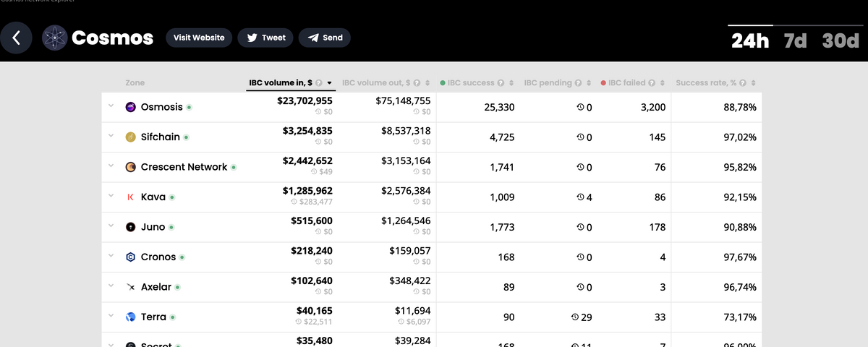
Task: Click the Juno zone logo
Action: click(x=131, y=227)
